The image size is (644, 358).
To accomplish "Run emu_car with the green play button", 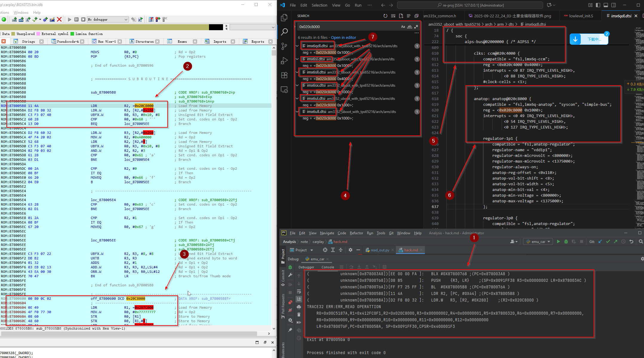I will (x=558, y=241).
